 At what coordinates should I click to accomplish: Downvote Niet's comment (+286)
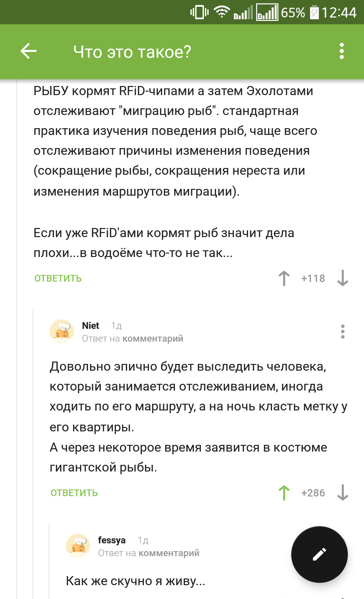coord(343,493)
